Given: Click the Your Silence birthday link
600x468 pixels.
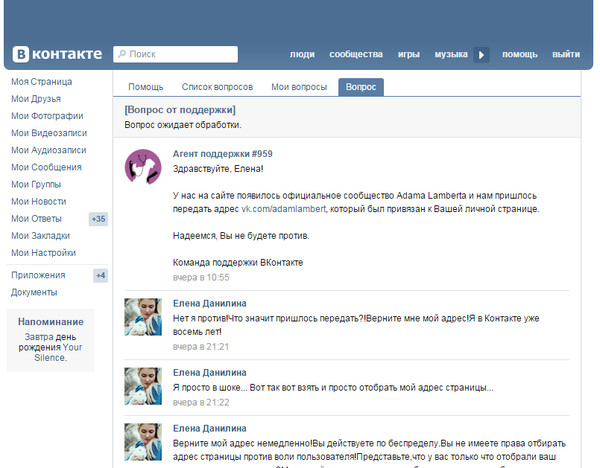Looking at the screenshot, I should (57, 352).
